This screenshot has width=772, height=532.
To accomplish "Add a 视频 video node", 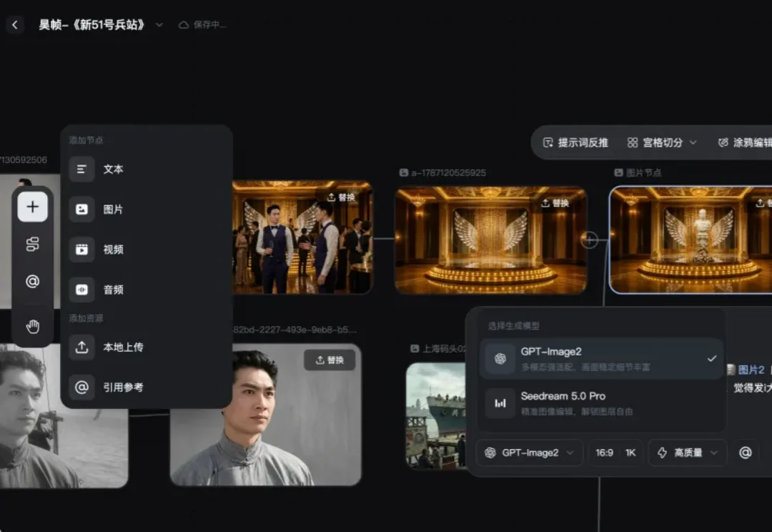I will [147, 250].
